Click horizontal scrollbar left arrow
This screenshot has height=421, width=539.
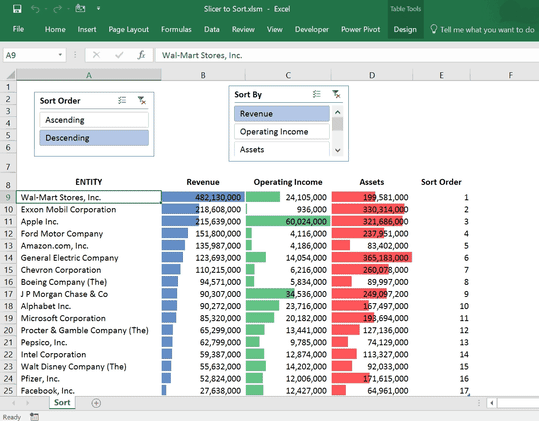tap(492, 403)
